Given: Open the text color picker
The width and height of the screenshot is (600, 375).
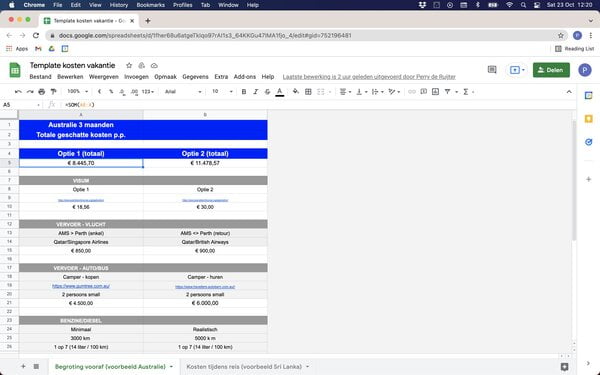Looking at the screenshot, I should coord(280,92).
